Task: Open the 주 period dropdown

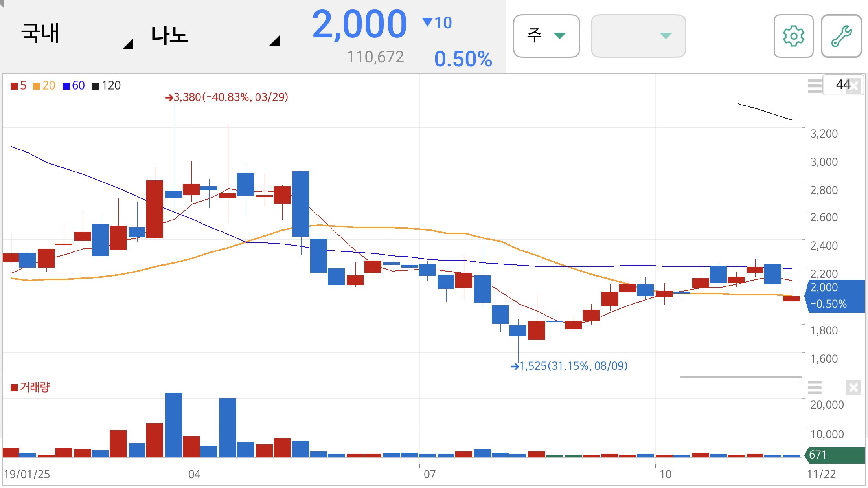Action: (x=546, y=36)
